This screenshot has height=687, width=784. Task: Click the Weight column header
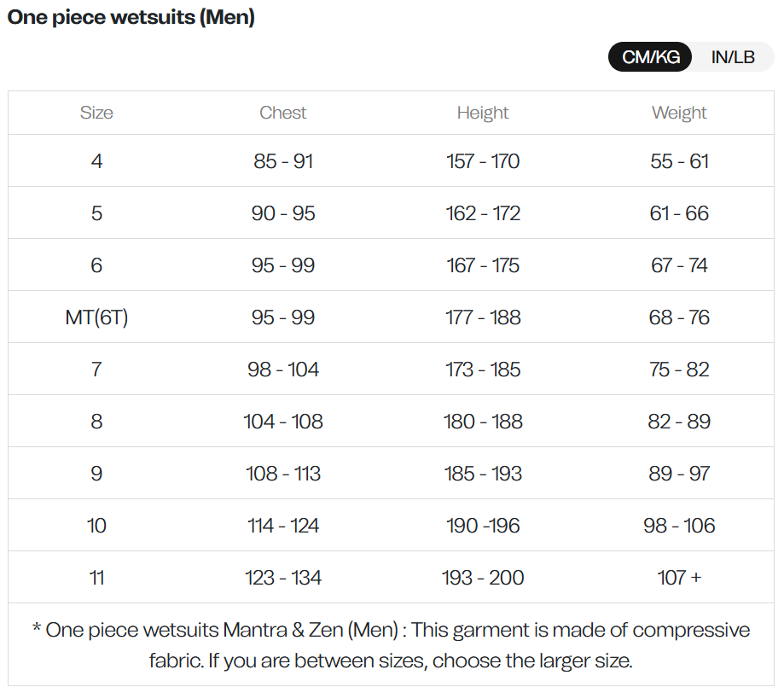(x=679, y=112)
